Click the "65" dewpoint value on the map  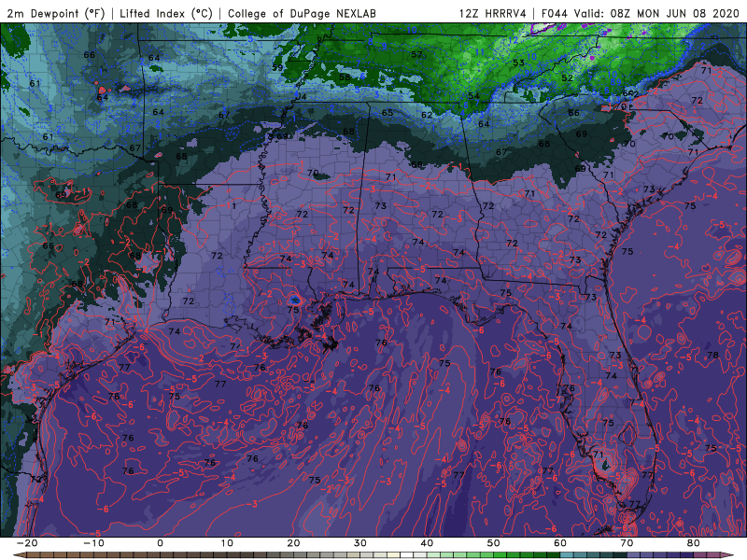pos(388,113)
